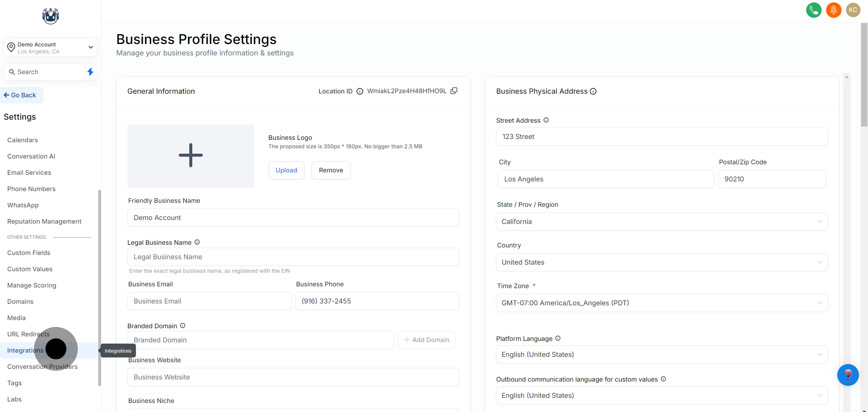
Task: Click the Go Back link
Action: pos(20,95)
